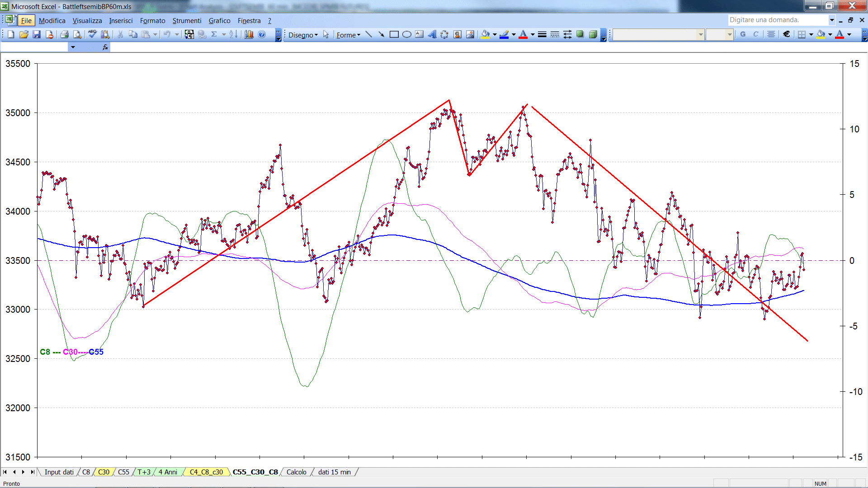Go to the last sheet tab arrow

coord(32,472)
